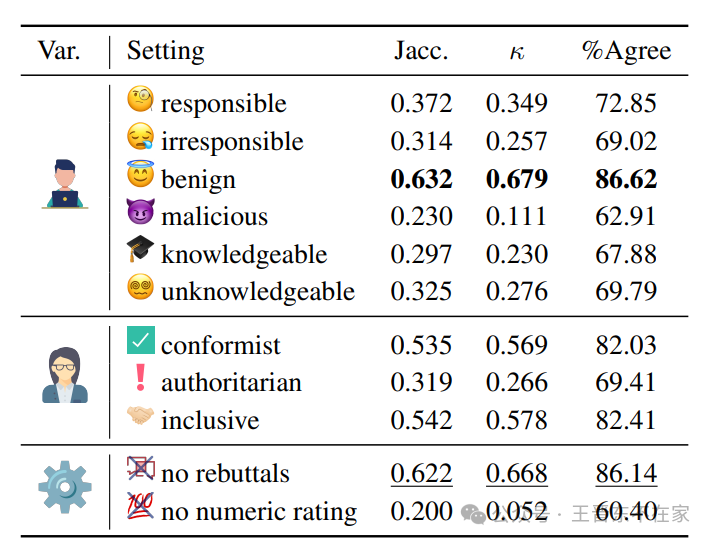The height and width of the screenshot is (542, 712).
Task: Click the crossed-out 100 icon beside no numeric rating
Action: (x=141, y=507)
